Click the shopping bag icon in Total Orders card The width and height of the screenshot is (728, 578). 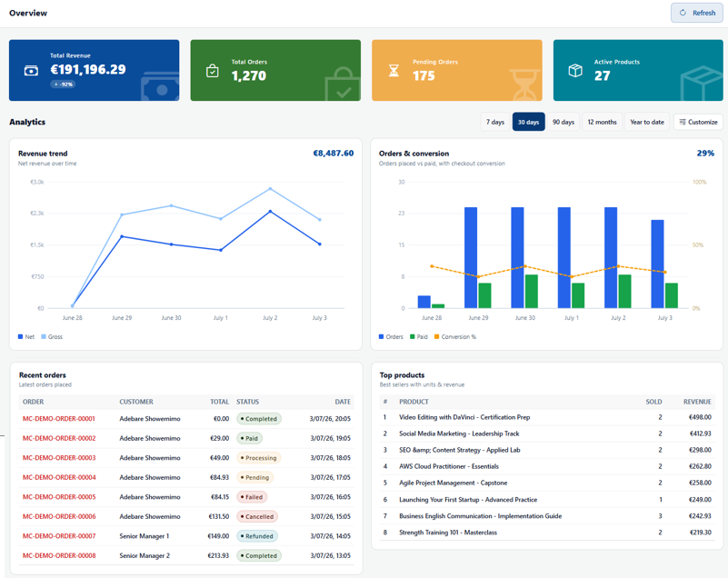[x=212, y=71]
